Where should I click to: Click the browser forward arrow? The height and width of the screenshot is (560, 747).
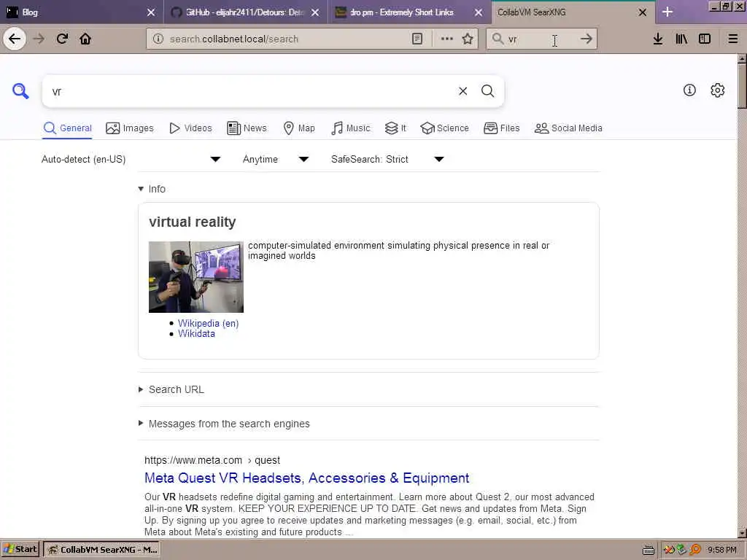pos(39,39)
